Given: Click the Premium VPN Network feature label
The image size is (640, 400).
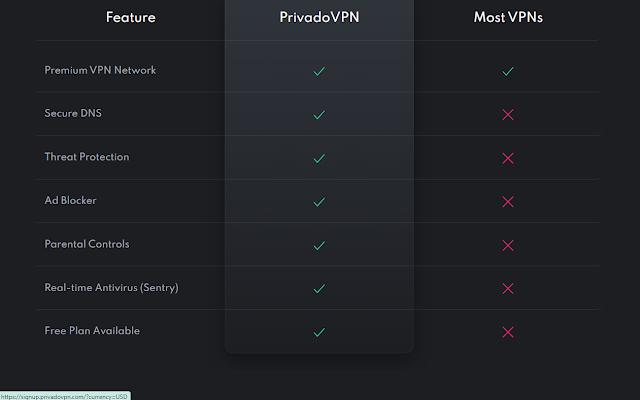Looking at the screenshot, I should coord(100,71).
